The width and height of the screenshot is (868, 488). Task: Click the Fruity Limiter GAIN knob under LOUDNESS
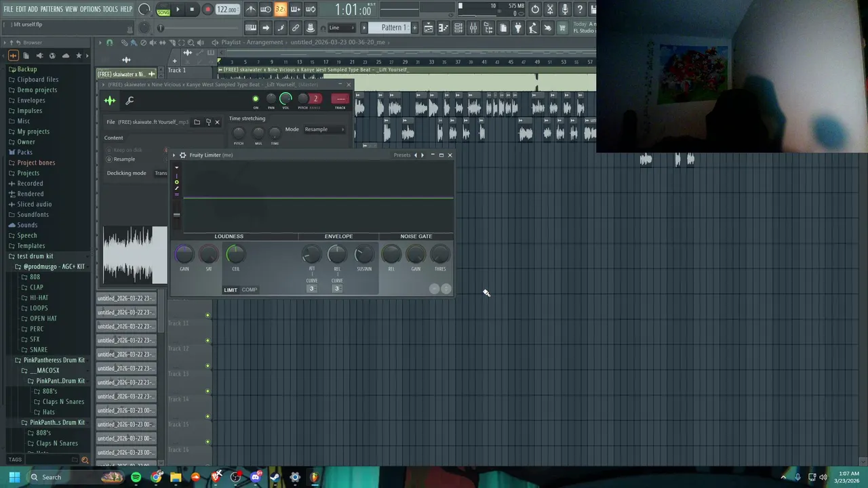(184, 254)
